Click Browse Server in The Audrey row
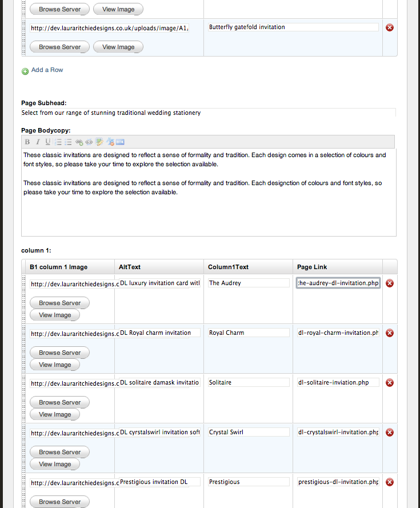This screenshot has height=508, width=420. [x=59, y=303]
